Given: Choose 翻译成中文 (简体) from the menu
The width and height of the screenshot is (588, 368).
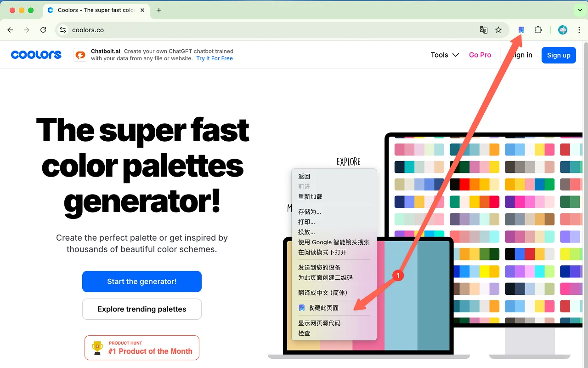Looking at the screenshot, I should tap(334, 293).
